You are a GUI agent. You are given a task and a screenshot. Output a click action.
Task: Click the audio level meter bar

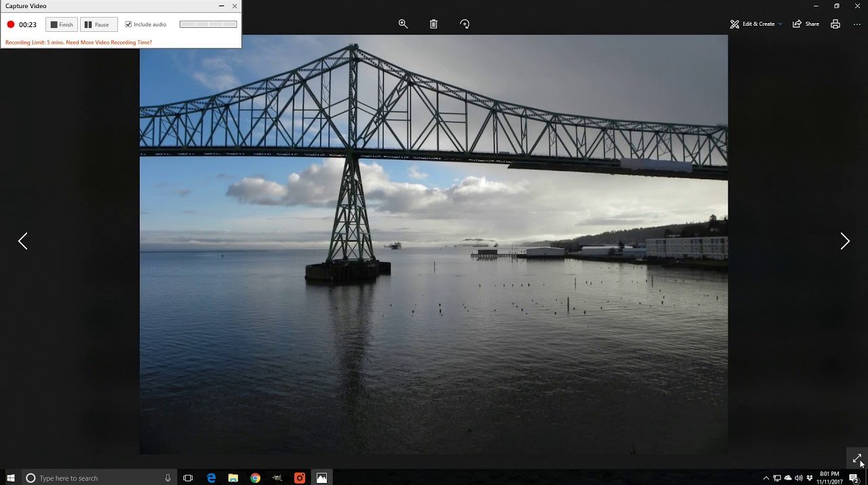[208, 24]
